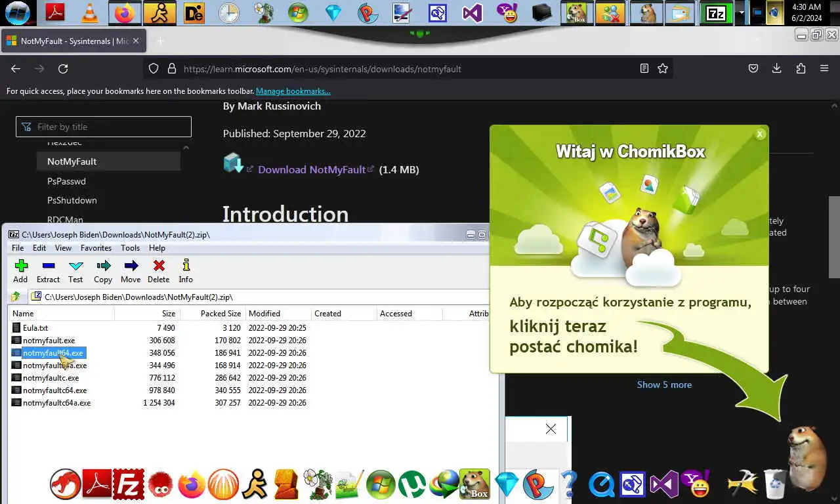This screenshot has height=504, width=840.
Task: Open FileZilla from the bottom dock
Action: click(x=128, y=485)
